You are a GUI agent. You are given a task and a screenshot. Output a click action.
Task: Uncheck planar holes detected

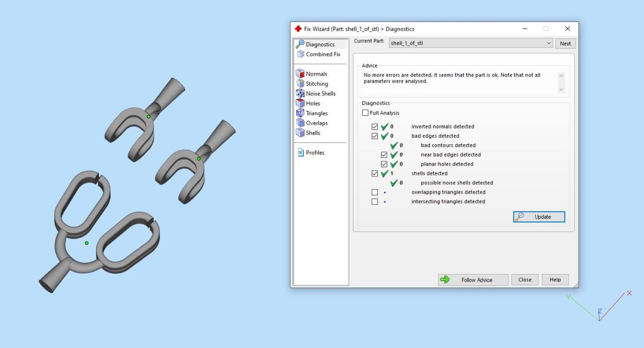pyautogui.click(x=384, y=164)
